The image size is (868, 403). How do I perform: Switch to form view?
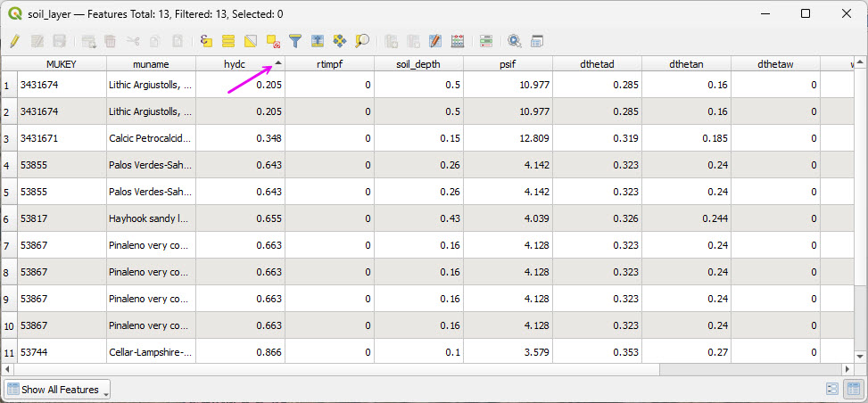click(x=832, y=390)
